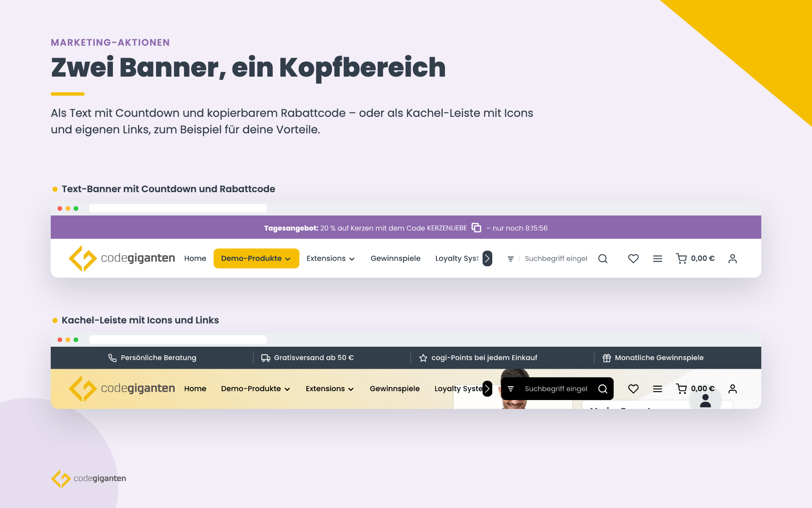Open user account icon in lower header
The width and height of the screenshot is (812, 508).
pos(732,389)
